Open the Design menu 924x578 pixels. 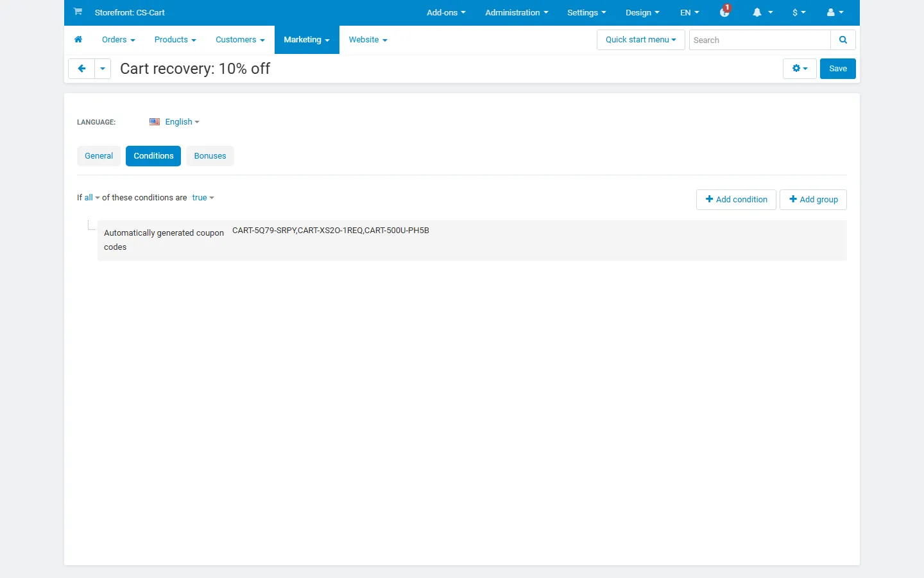(642, 12)
